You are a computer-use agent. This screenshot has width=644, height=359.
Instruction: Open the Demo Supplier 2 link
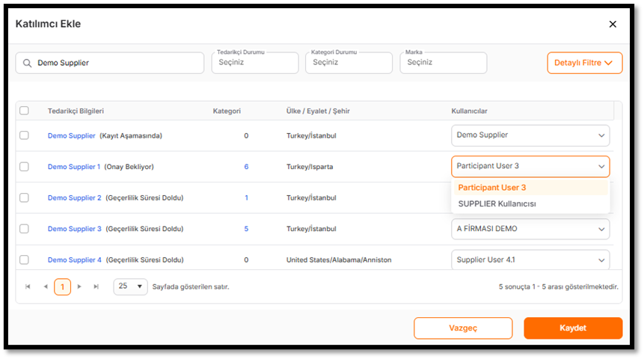[x=74, y=198]
